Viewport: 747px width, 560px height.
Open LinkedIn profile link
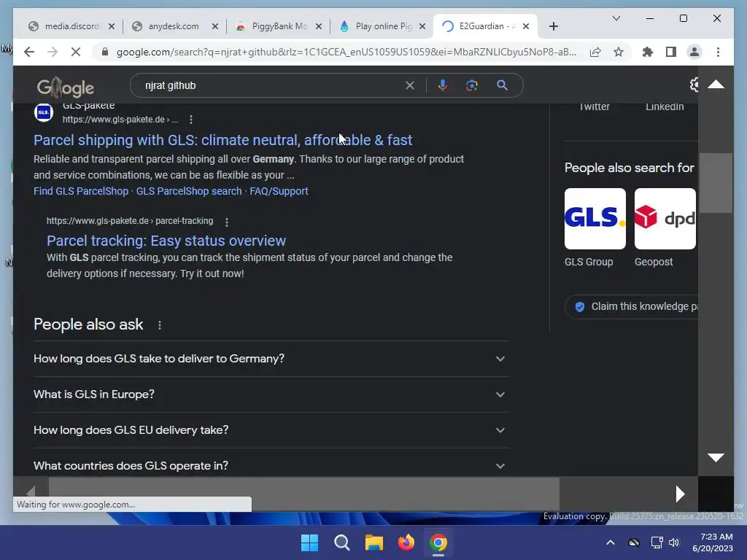tap(665, 106)
